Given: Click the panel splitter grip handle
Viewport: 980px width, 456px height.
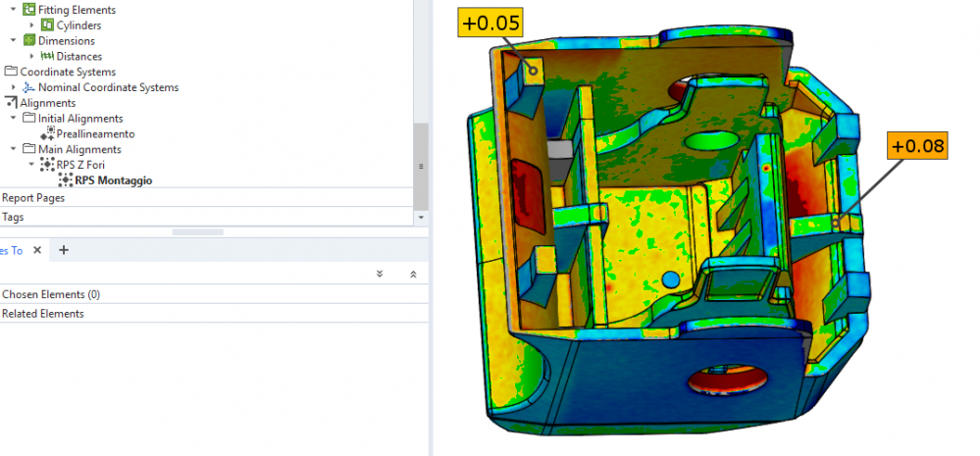Looking at the screenshot, I should coord(197,231).
